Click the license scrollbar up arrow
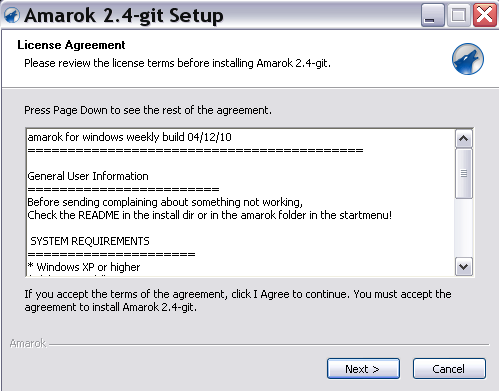The width and height of the screenshot is (499, 391). (x=464, y=138)
